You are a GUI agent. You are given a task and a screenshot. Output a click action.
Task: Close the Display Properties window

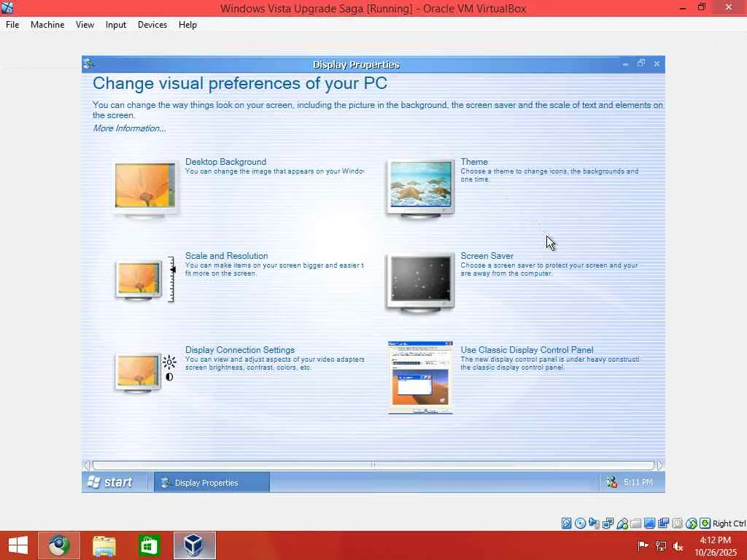[x=657, y=63]
